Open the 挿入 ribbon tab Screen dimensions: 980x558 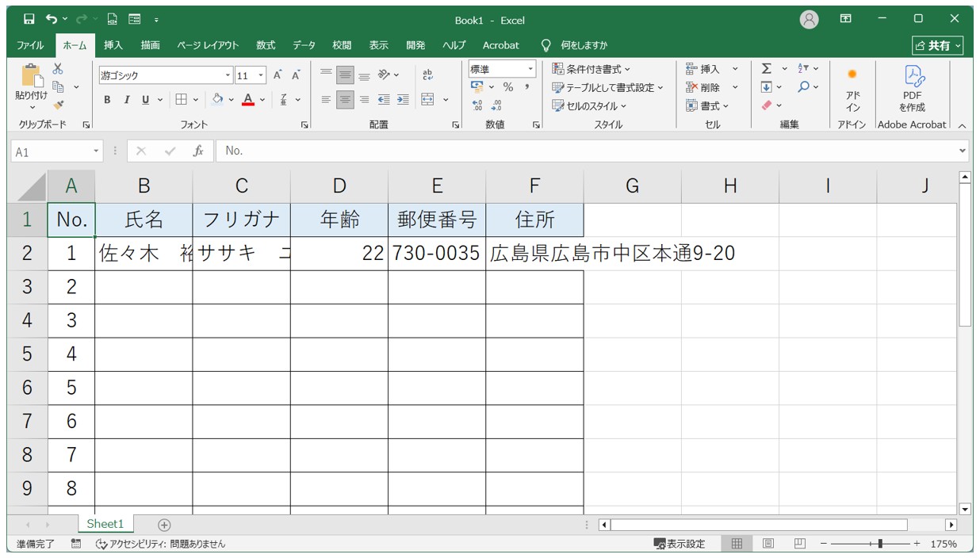coord(113,45)
